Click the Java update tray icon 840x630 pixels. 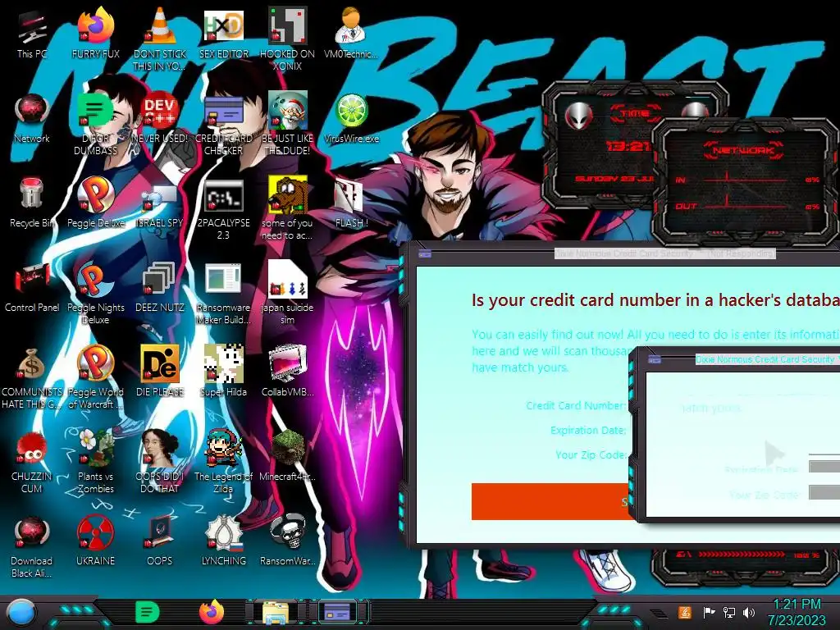click(x=684, y=612)
